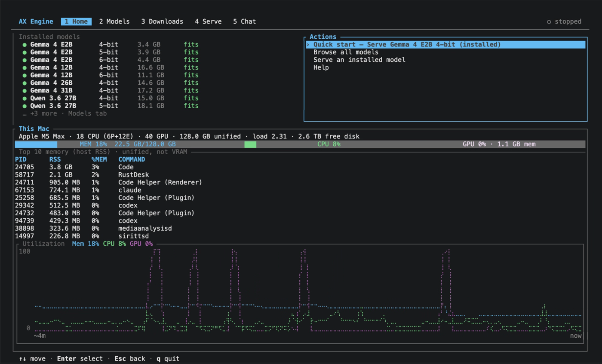Click the '+3 more · Models tab' line

[64, 113]
